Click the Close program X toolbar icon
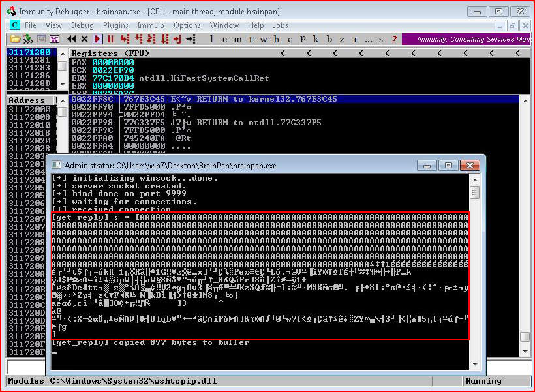This screenshot has height=392, width=535. click(x=84, y=39)
